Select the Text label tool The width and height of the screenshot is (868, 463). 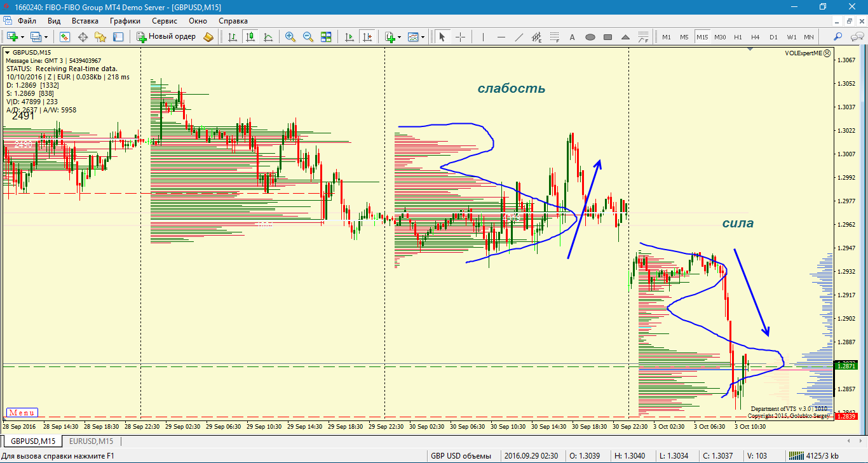(x=572, y=37)
